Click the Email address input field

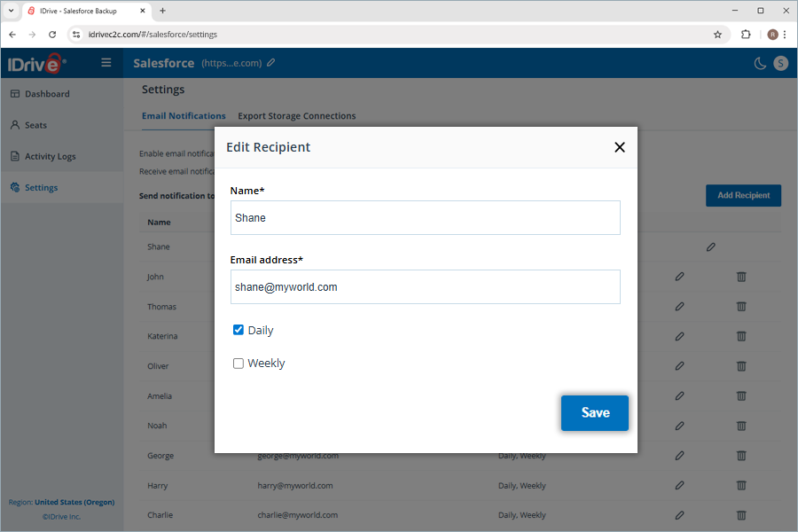[426, 287]
